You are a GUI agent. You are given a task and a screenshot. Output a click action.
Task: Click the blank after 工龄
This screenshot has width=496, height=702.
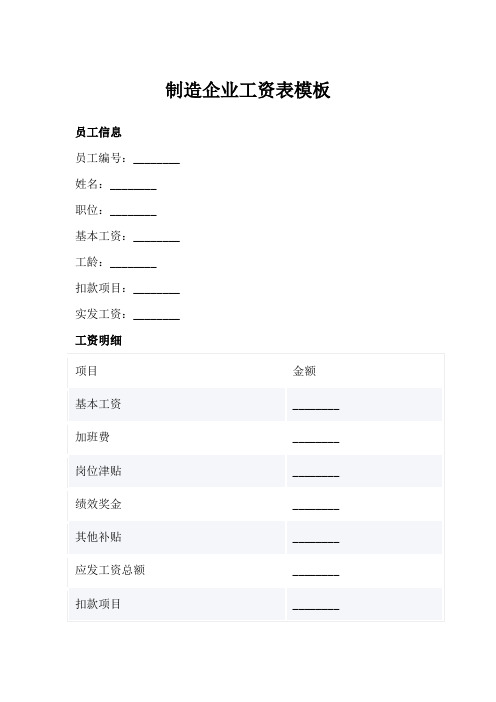(133, 263)
